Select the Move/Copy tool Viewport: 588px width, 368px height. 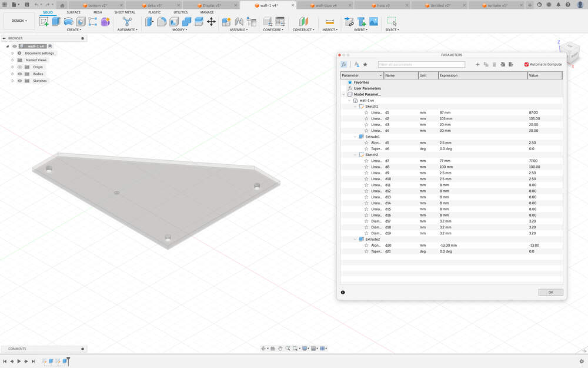(x=212, y=21)
